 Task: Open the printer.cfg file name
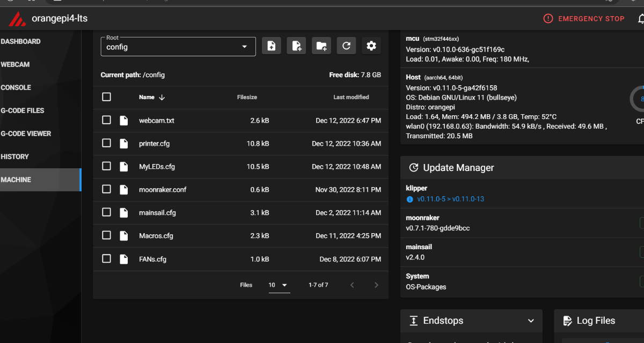[154, 144]
